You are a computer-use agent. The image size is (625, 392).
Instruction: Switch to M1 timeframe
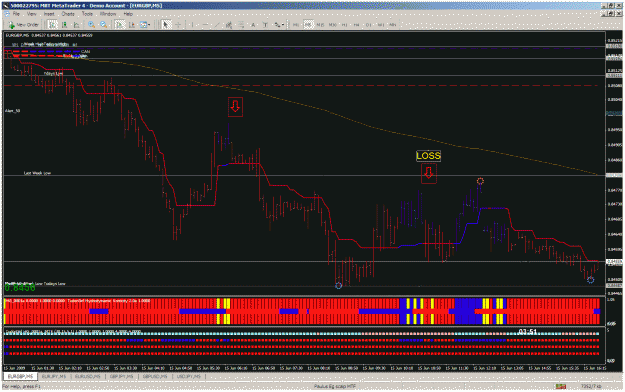click(296, 25)
